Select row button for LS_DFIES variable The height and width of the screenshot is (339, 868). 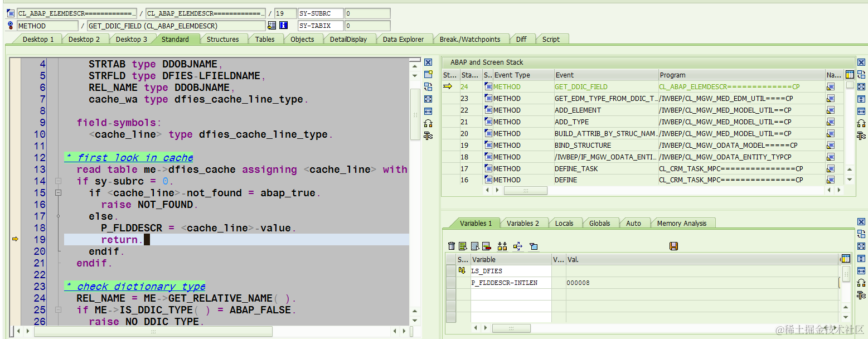coord(450,271)
